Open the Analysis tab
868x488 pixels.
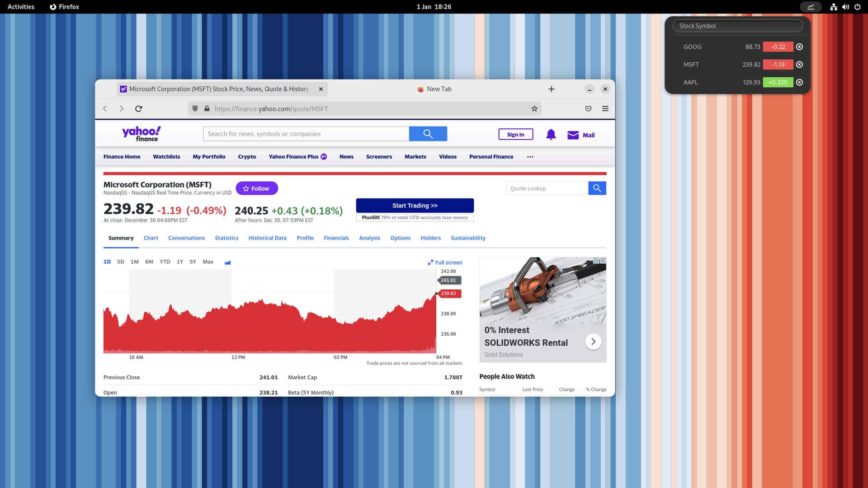click(369, 238)
